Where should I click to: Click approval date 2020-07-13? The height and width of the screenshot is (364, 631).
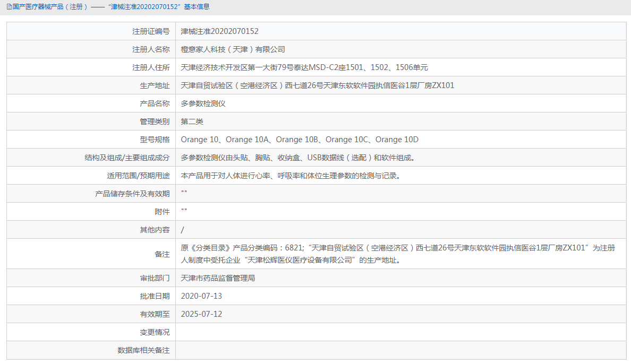[201, 296]
